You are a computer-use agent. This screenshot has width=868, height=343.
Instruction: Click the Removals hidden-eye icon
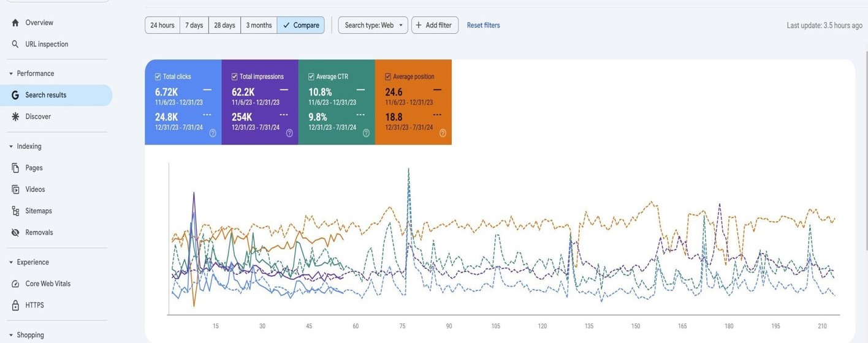pyautogui.click(x=15, y=232)
